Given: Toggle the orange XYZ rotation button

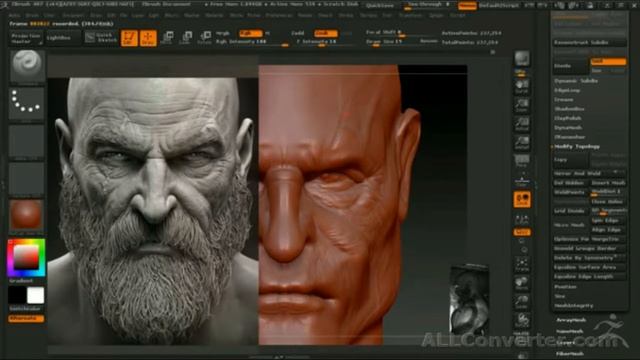Looking at the screenshot, I should click(x=522, y=232).
